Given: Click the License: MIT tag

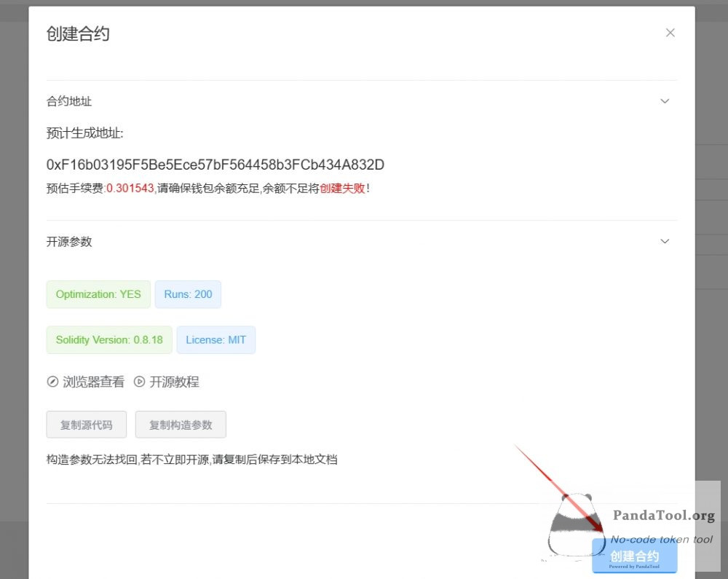Looking at the screenshot, I should click(x=216, y=340).
